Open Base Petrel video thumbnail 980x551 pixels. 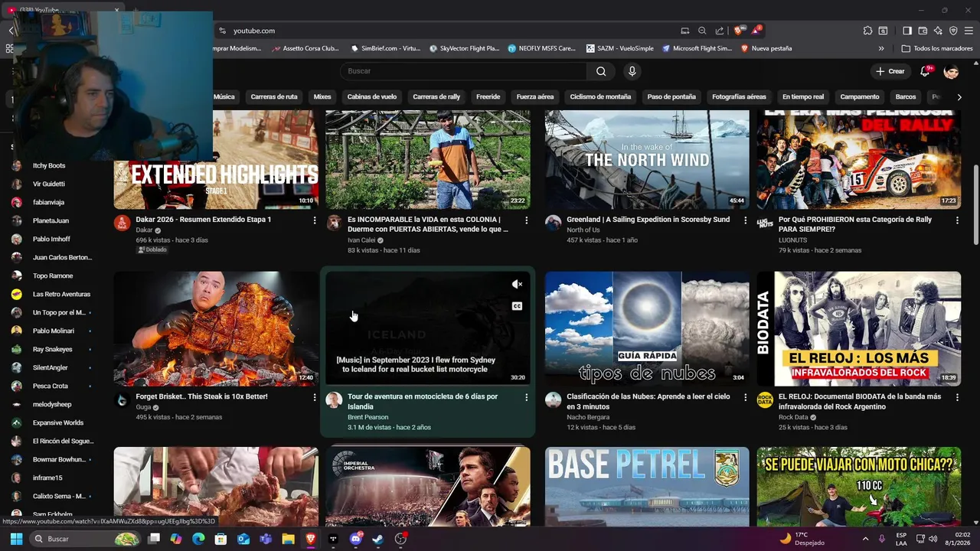[647, 487]
